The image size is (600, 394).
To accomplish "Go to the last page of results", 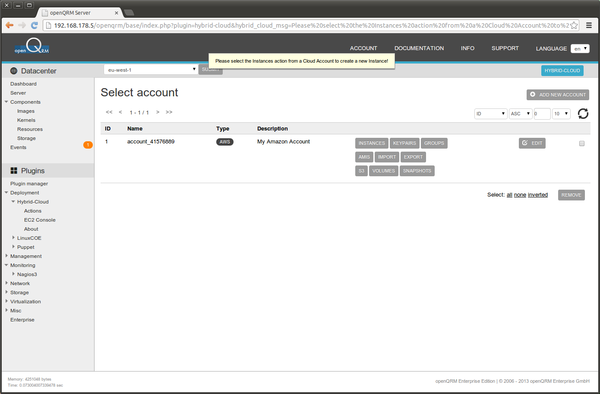I will tap(169, 112).
